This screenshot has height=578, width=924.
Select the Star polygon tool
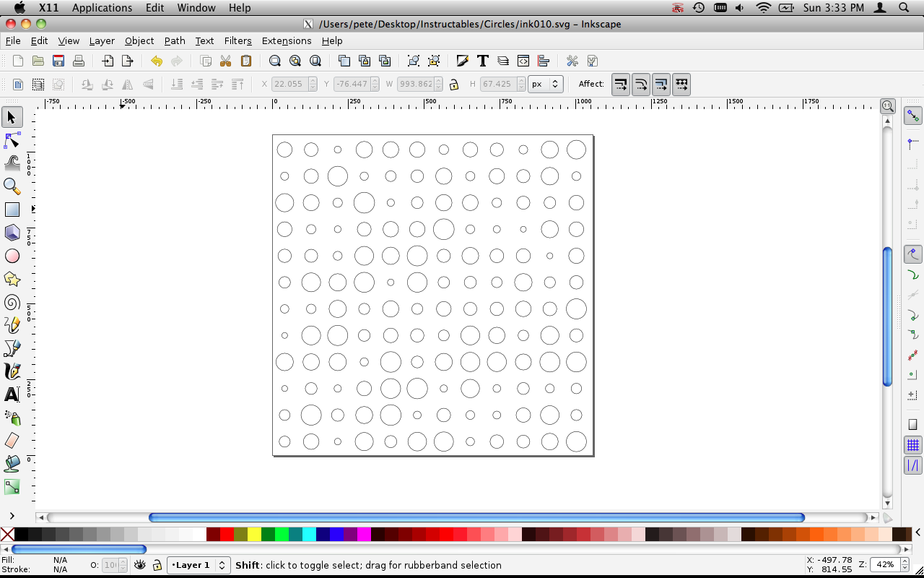12,279
